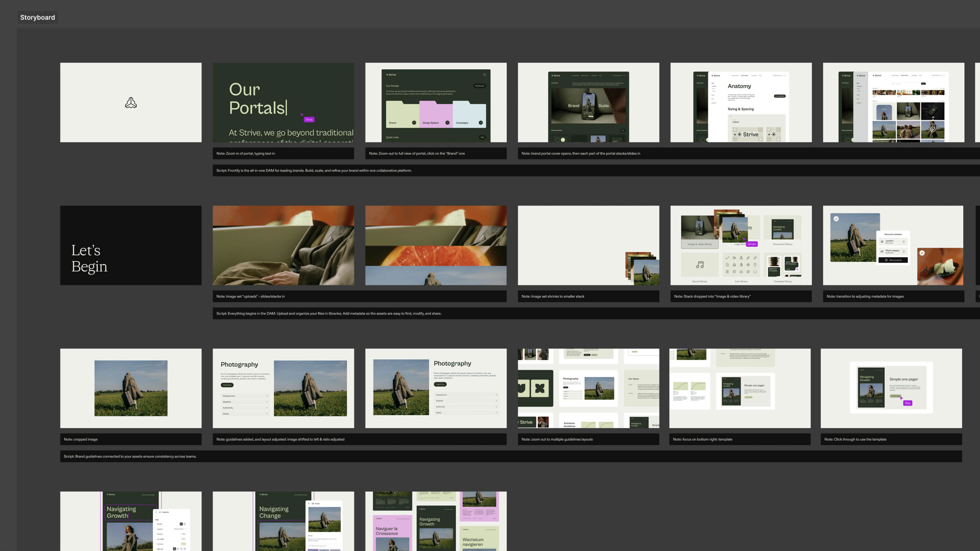Toggle checkmark on the field walker image
980x551 pixels.
pos(836,219)
